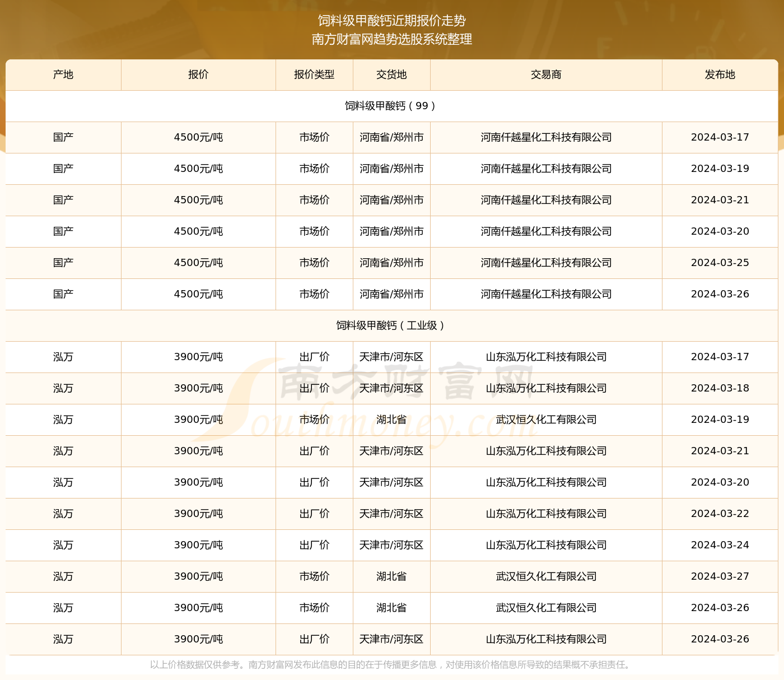Click 3900元/吨 in the 2024-03-18 row
784x680 pixels.
198,388
